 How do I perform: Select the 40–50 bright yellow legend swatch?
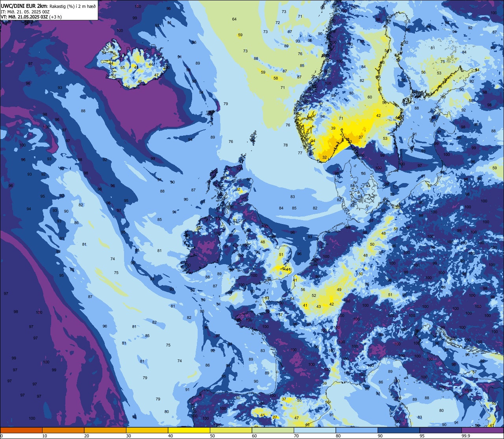click(189, 430)
